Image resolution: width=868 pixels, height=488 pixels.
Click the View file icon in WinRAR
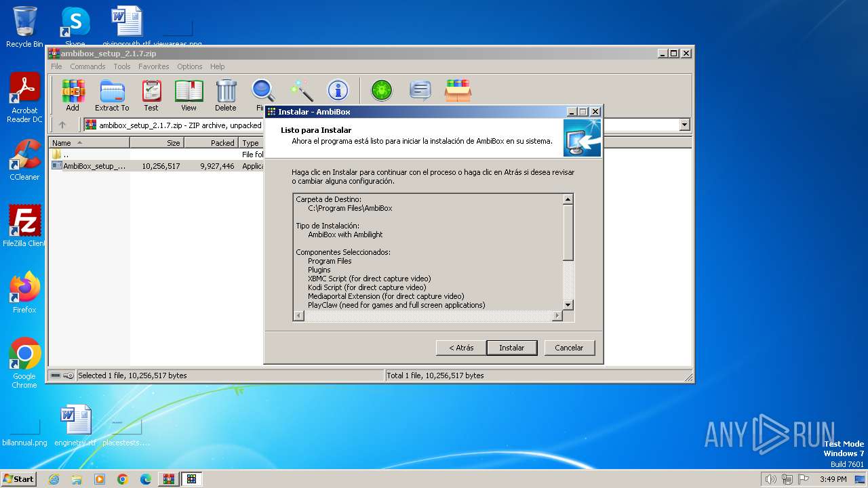tap(189, 95)
